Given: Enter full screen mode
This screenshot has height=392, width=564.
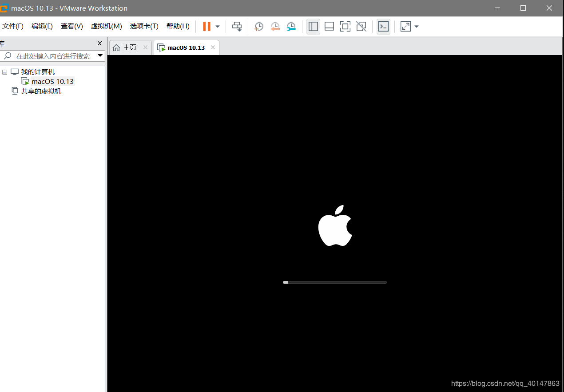Looking at the screenshot, I should [x=345, y=27].
